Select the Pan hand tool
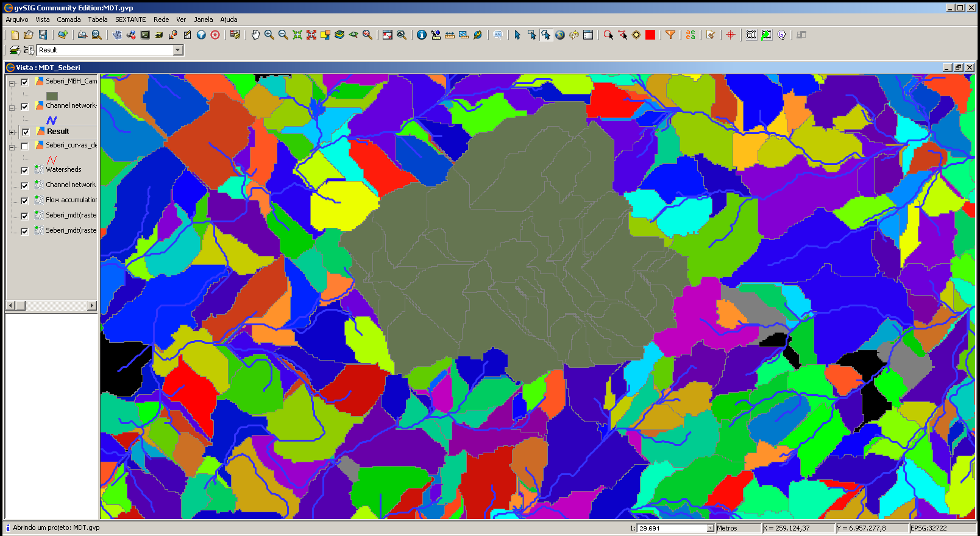The width and height of the screenshot is (980, 536). 255,35
